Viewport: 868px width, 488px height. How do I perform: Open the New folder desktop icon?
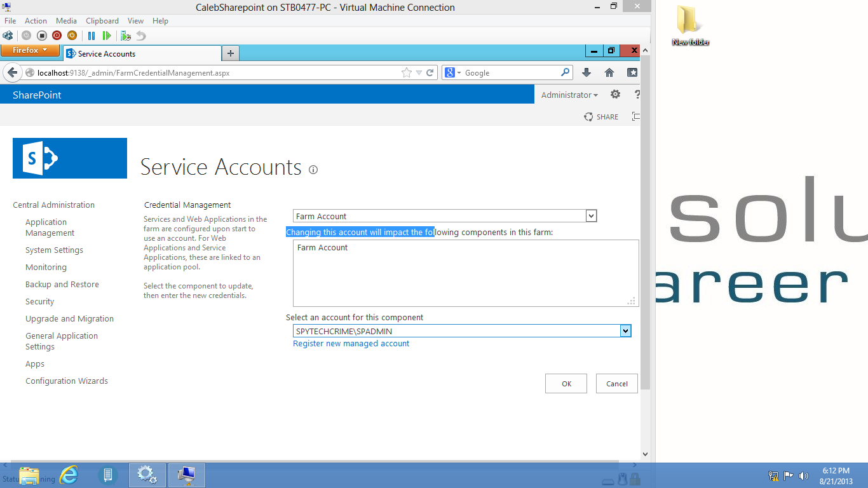click(690, 26)
